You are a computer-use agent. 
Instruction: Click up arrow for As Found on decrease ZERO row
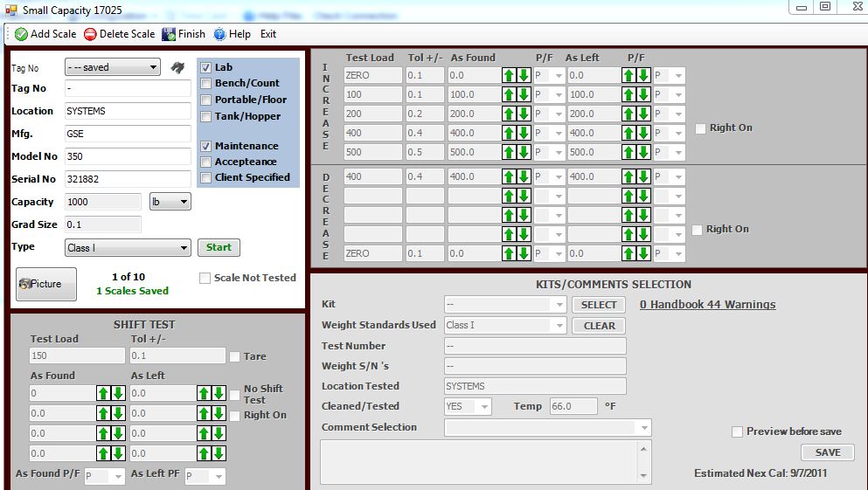point(509,253)
